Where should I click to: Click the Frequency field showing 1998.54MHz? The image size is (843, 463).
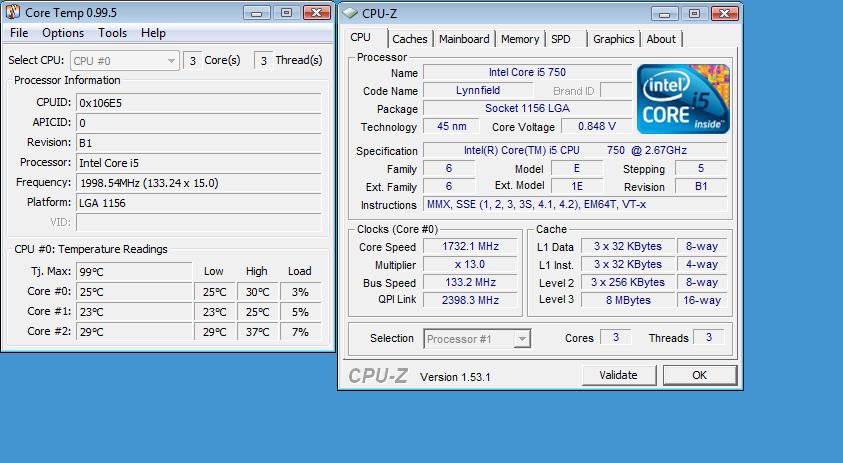198,183
